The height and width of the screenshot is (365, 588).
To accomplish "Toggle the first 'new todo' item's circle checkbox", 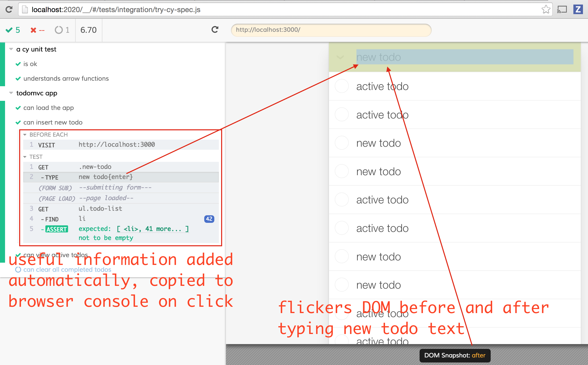I will pyautogui.click(x=342, y=143).
